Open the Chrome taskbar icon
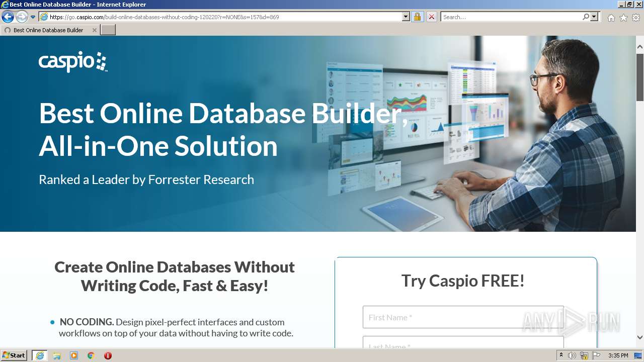Image resolution: width=644 pixels, height=362 pixels. pyautogui.click(x=91, y=355)
